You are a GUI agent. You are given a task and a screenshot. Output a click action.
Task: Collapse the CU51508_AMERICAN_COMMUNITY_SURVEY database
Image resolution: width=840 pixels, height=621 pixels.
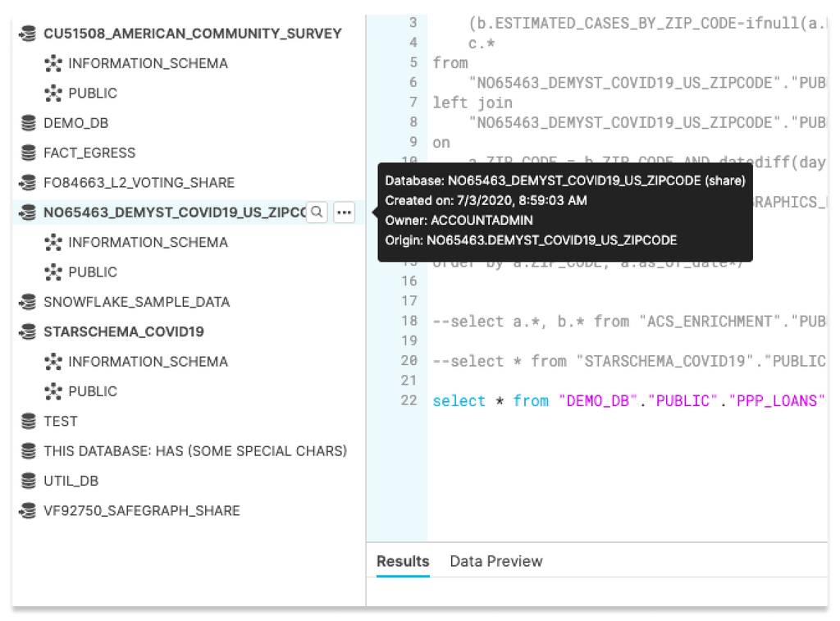click(x=192, y=34)
